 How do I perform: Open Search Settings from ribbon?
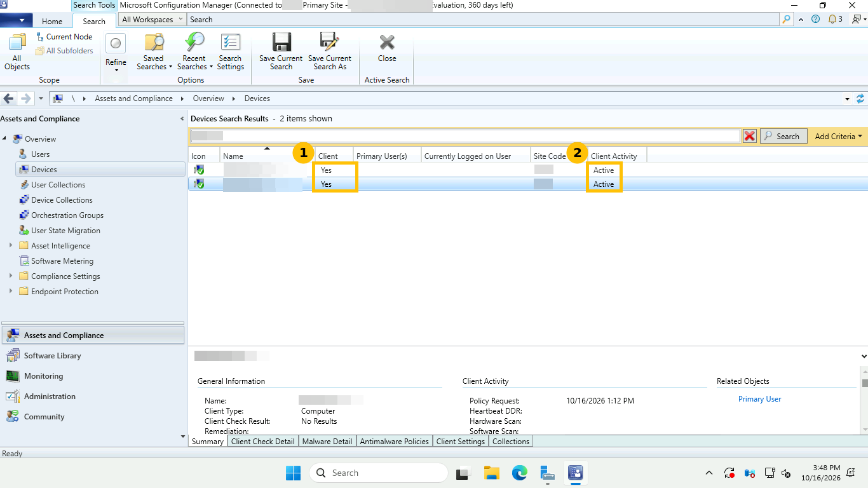point(230,52)
